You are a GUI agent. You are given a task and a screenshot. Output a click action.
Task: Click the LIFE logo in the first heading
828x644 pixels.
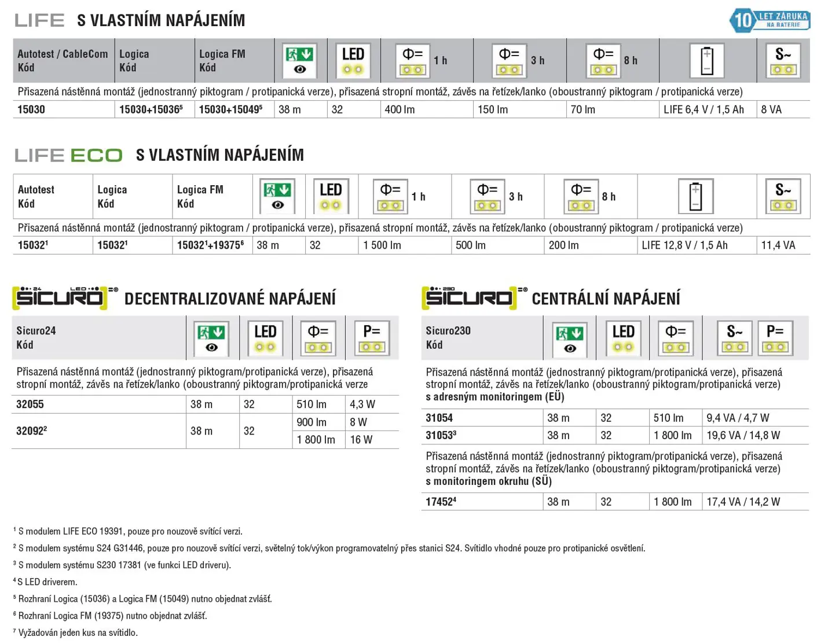tap(39, 20)
